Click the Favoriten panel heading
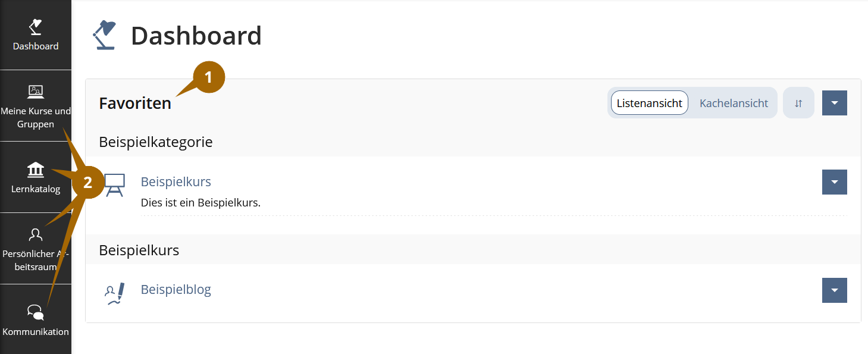This screenshot has height=354, width=868. tap(135, 104)
